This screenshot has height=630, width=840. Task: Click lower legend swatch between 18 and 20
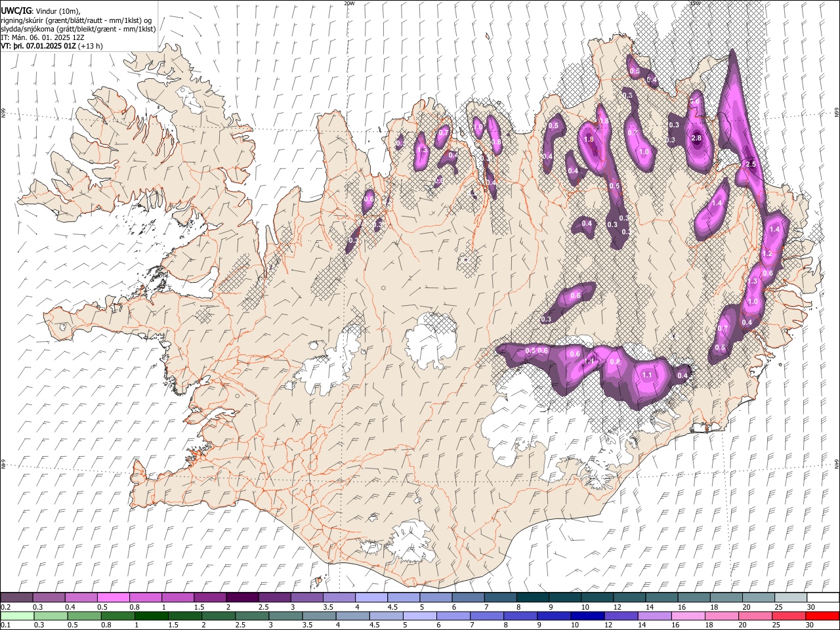[x=722, y=616]
